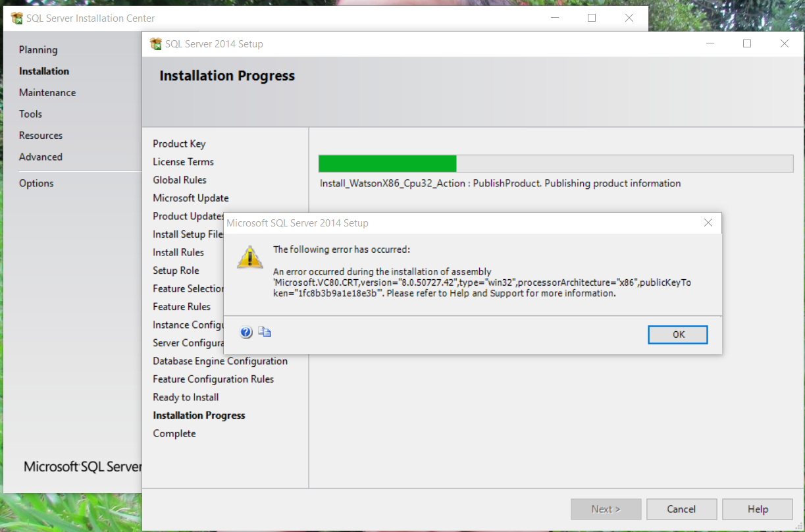Image resolution: width=805 pixels, height=532 pixels.
Task: Click the Product Key step
Action: point(179,144)
